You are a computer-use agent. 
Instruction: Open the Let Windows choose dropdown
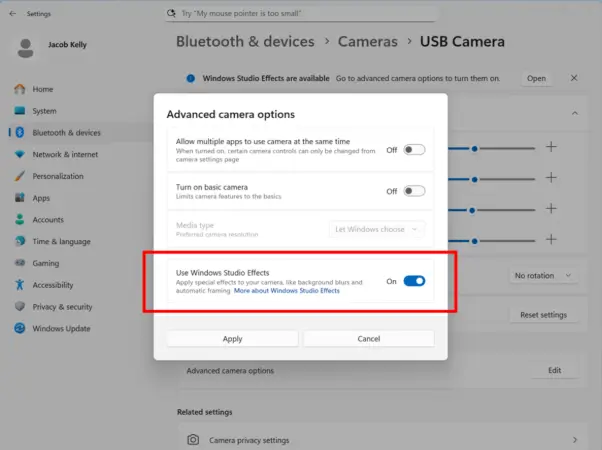(x=377, y=229)
